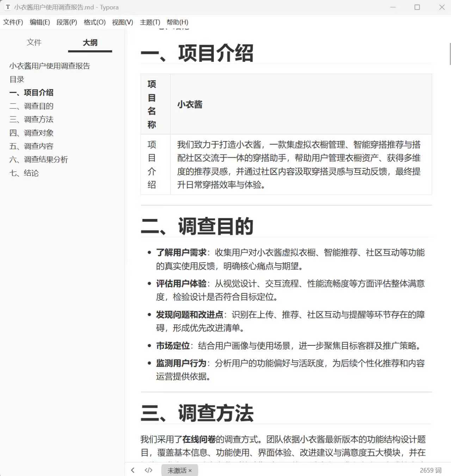Open the 段落(P) menu
Image resolution: width=451 pixels, height=476 pixels.
point(67,22)
